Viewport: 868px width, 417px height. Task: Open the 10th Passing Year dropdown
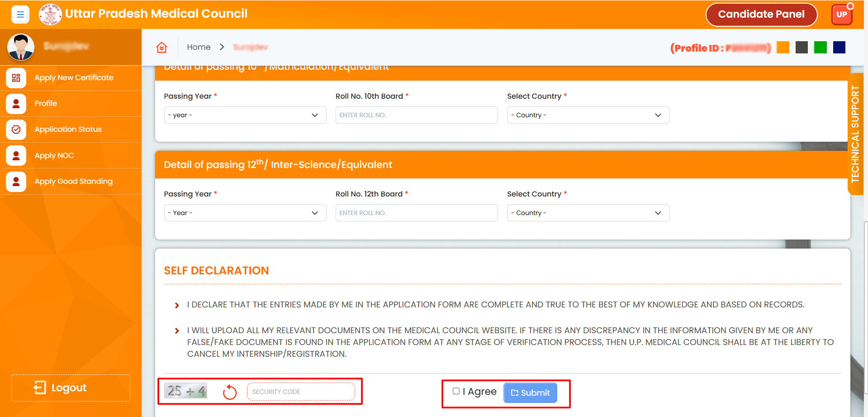tap(245, 115)
